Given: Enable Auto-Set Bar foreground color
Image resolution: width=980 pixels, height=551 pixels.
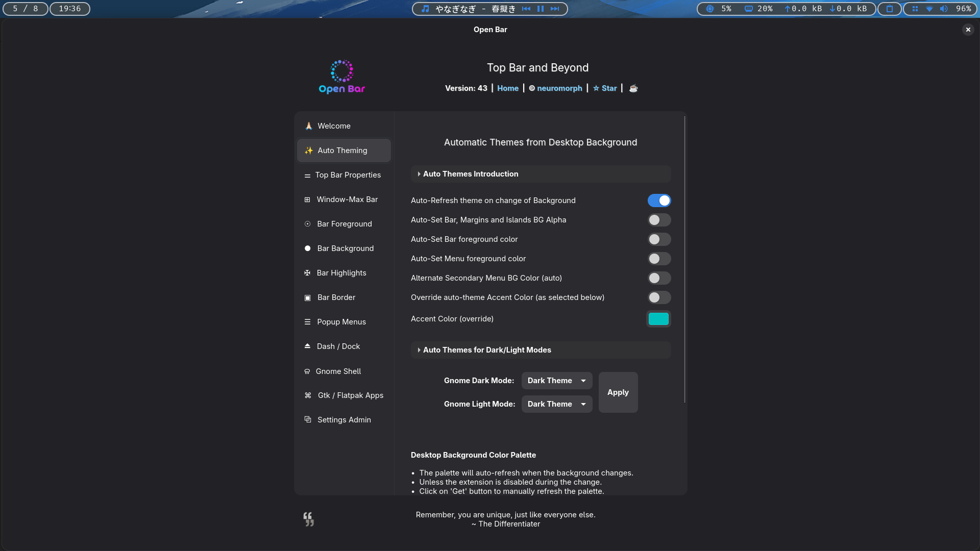Looking at the screenshot, I should pyautogui.click(x=659, y=239).
